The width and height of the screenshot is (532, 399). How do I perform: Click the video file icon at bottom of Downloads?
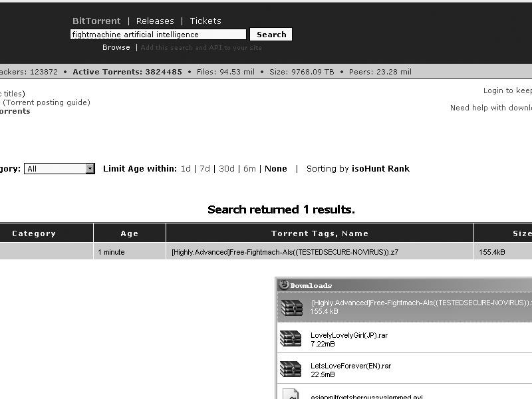click(x=291, y=394)
